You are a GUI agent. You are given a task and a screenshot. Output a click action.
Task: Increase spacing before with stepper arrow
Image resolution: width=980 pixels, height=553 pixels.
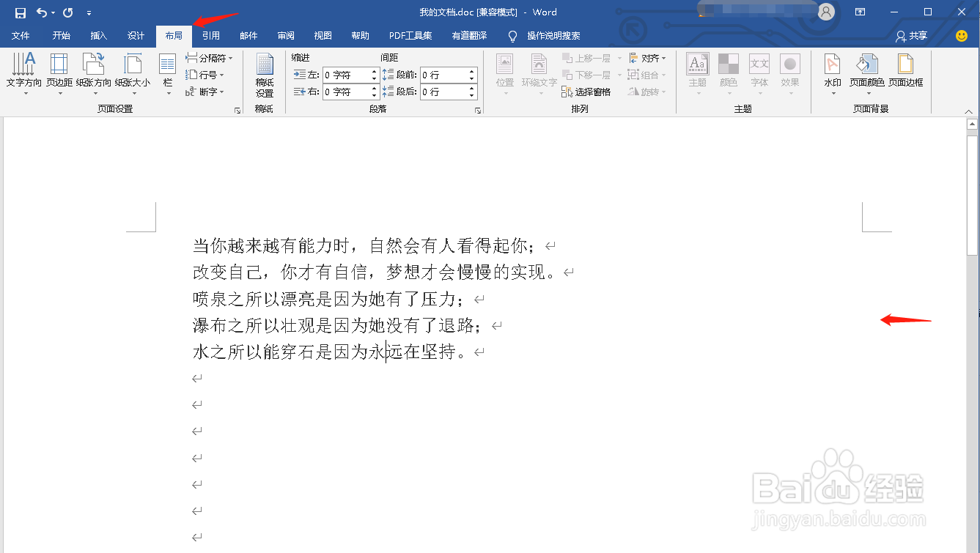click(472, 71)
